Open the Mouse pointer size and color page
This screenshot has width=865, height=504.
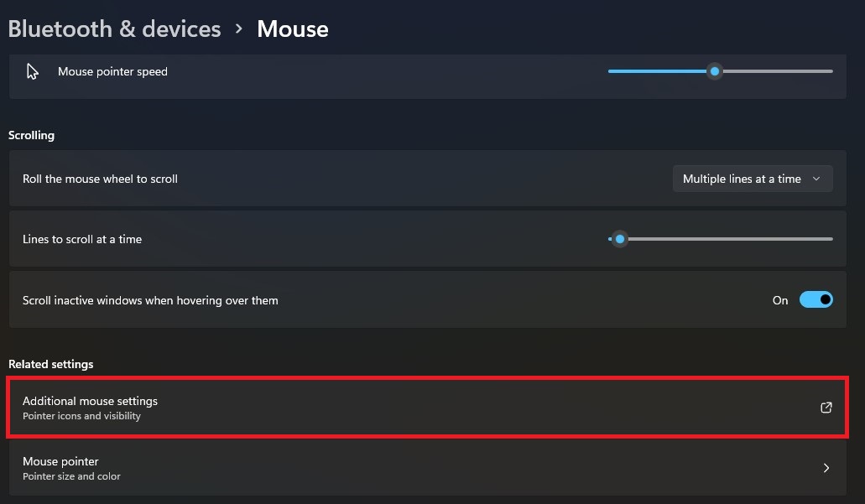(60, 462)
